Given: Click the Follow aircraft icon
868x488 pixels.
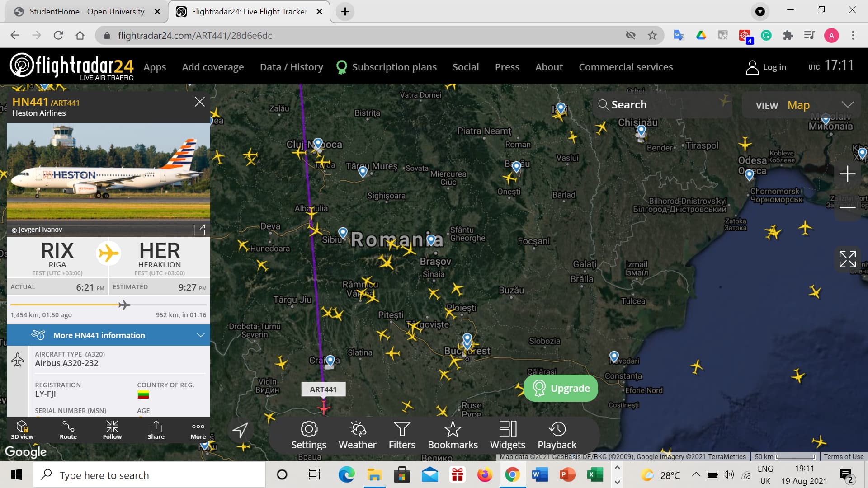Looking at the screenshot, I should point(112,430).
